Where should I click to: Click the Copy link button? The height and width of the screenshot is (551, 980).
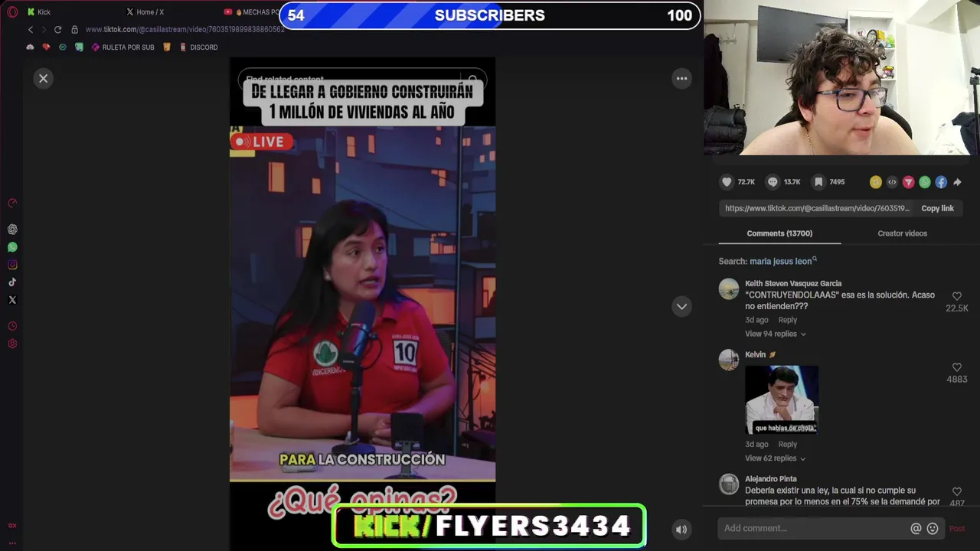(x=937, y=208)
